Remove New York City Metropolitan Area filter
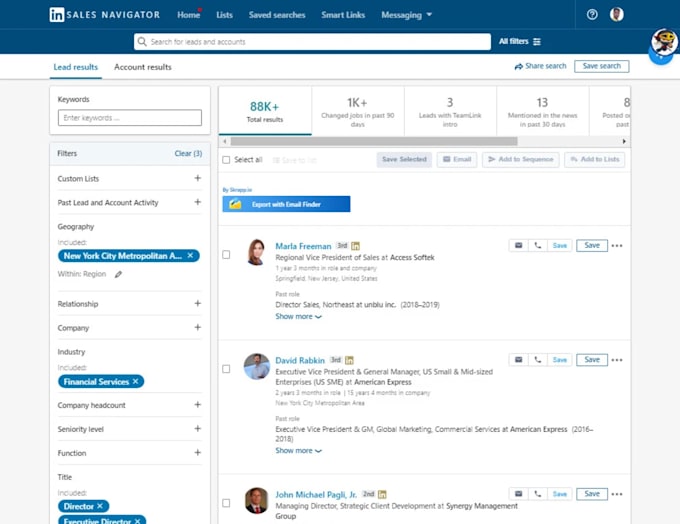 point(190,255)
